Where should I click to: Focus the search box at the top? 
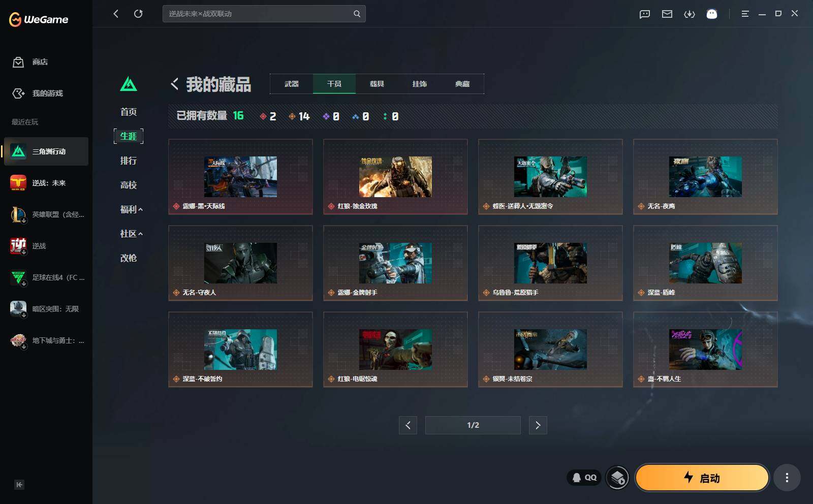coord(264,14)
